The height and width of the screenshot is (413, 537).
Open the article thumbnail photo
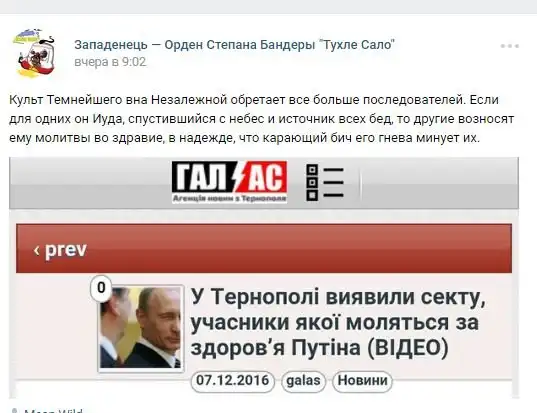141,328
